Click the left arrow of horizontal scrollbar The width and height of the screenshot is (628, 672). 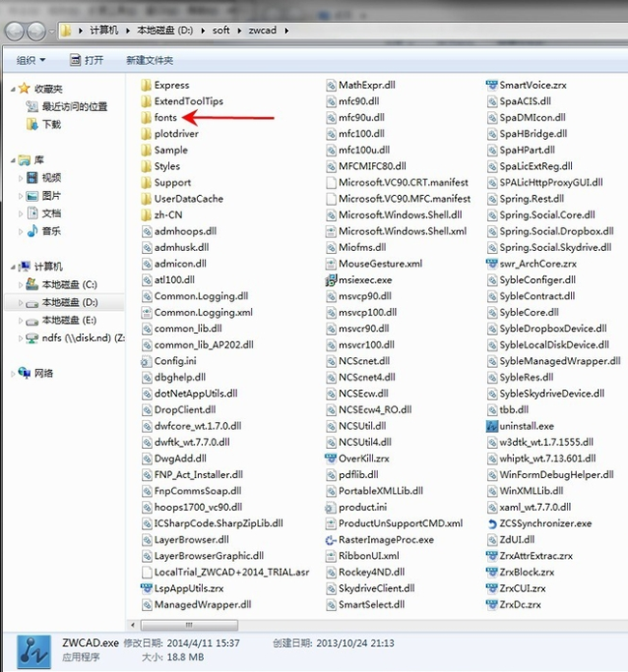click(x=133, y=626)
